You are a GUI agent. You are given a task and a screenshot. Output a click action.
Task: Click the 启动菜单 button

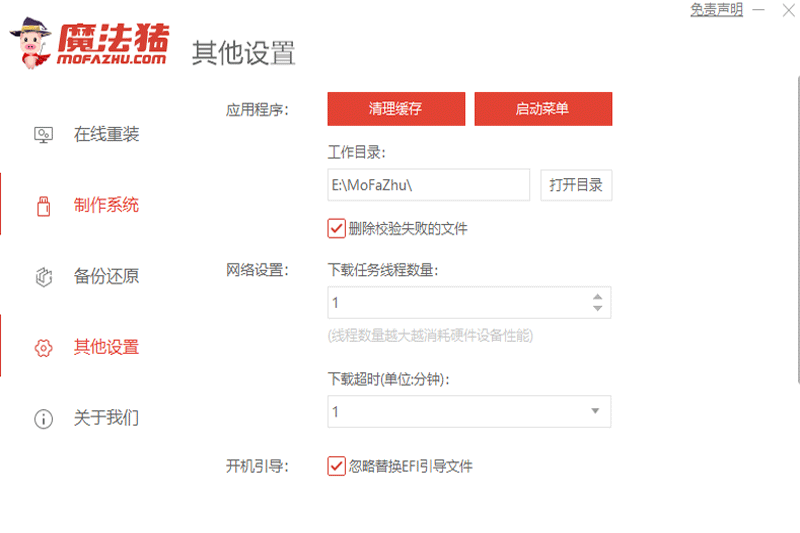(x=543, y=109)
